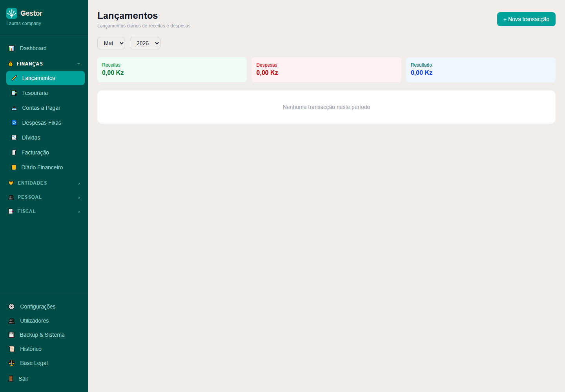
Task: Open Facturação section
Action: point(46,152)
